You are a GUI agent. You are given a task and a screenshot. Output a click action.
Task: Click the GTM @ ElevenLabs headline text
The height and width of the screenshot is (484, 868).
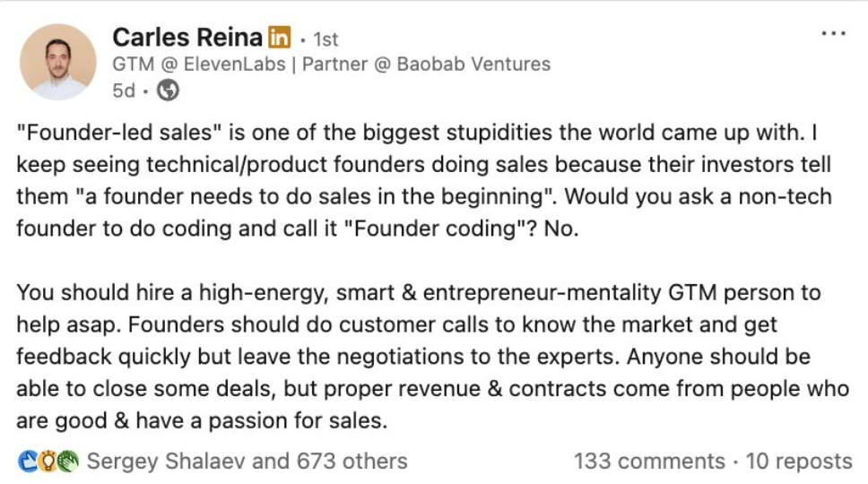(x=197, y=65)
